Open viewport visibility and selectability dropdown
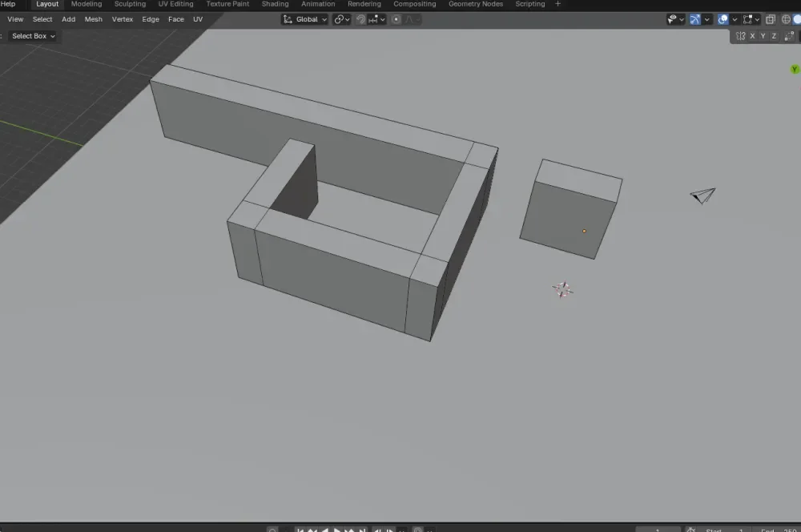The width and height of the screenshot is (801, 532). (676, 19)
